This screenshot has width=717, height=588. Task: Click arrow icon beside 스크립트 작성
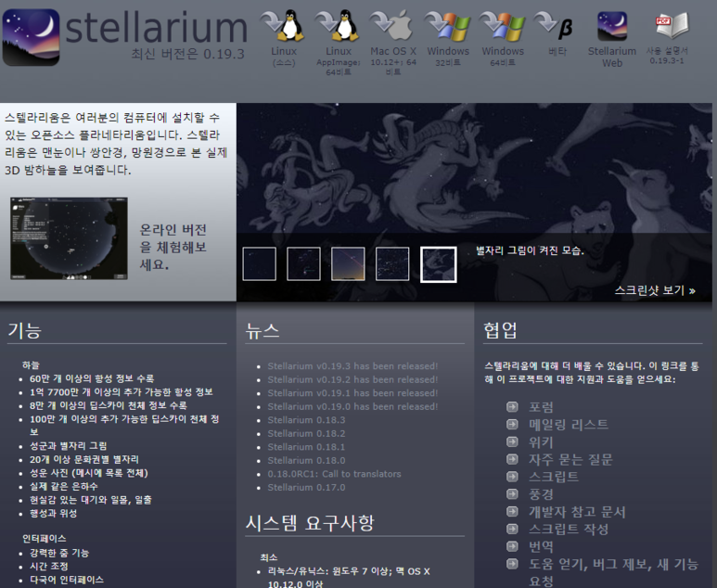tap(512, 529)
